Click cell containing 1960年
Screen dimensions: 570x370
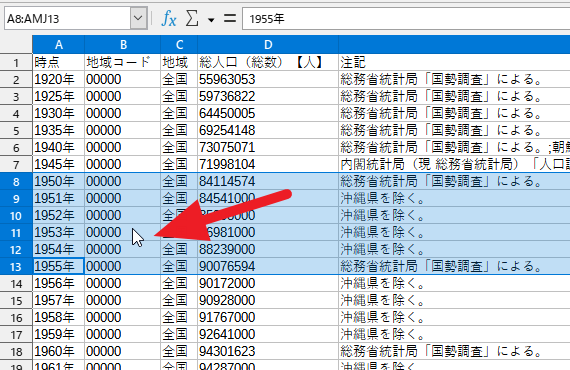[x=59, y=351]
